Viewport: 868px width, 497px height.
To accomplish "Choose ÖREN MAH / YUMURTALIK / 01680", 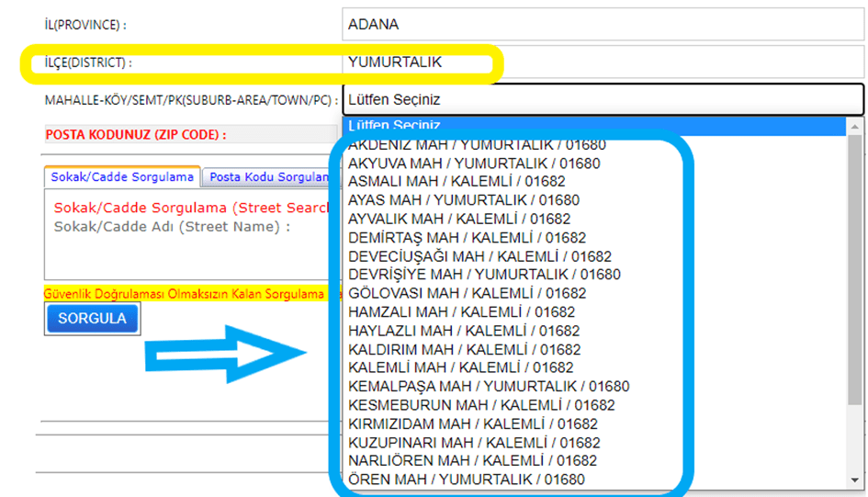I will (x=466, y=480).
